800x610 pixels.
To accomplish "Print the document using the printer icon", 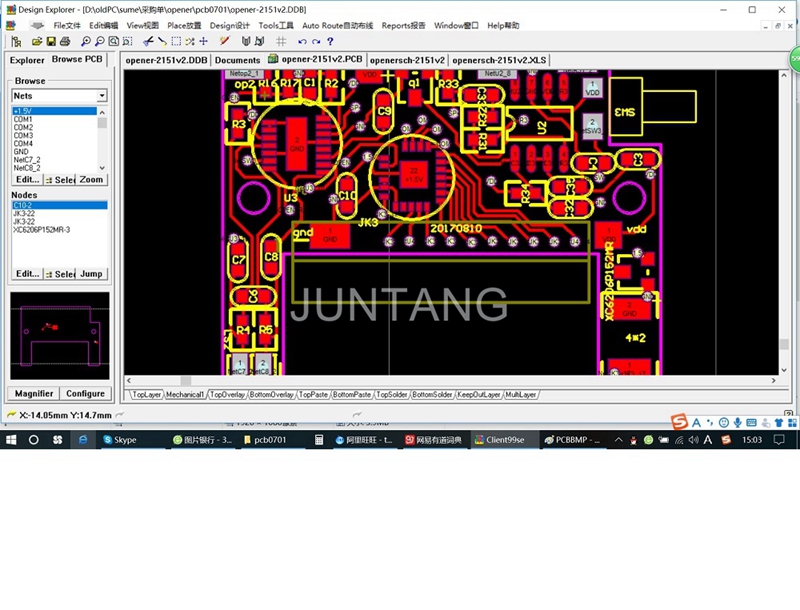I will coord(65,41).
